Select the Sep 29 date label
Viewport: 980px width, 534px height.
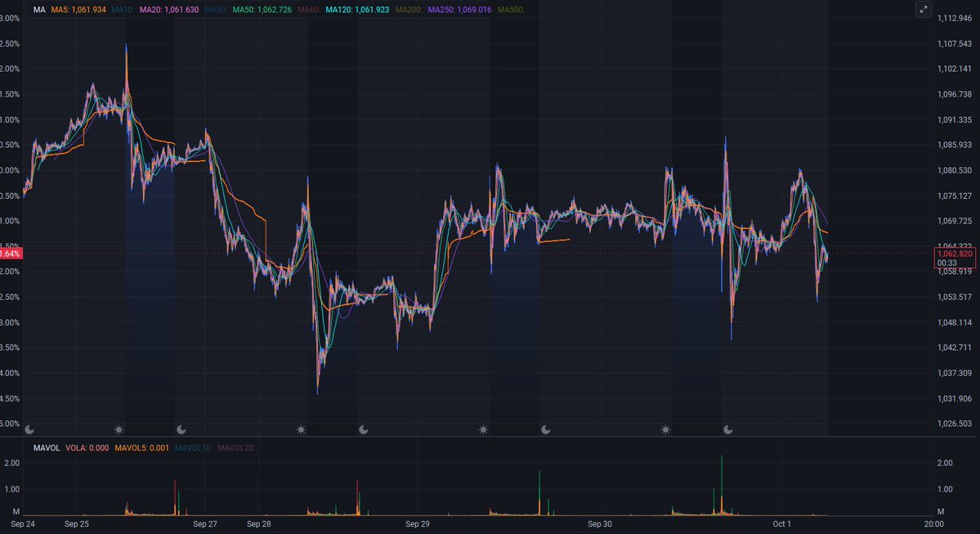click(418, 524)
